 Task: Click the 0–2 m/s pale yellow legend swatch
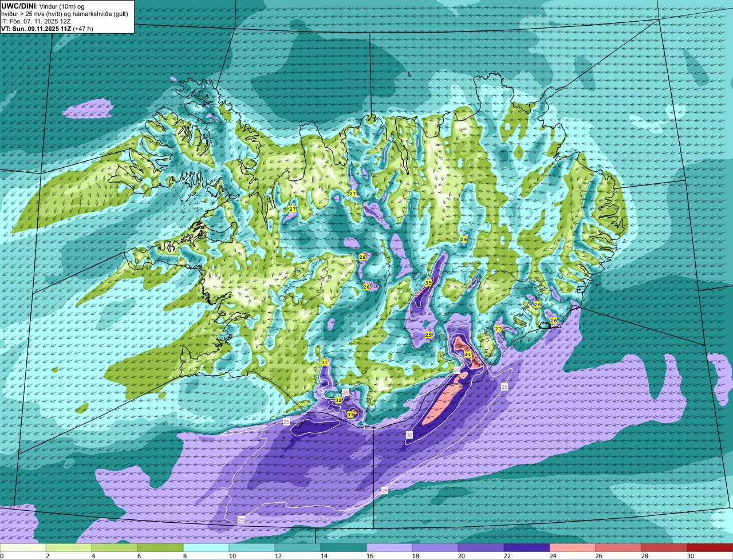coord(23,547)
